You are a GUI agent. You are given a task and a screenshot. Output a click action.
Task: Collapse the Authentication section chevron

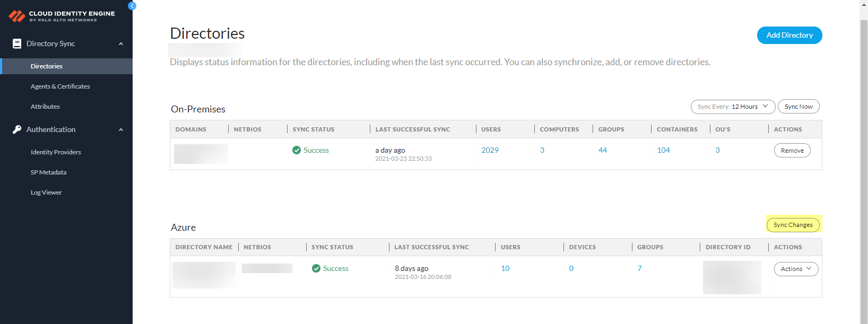tap(121, 130)
